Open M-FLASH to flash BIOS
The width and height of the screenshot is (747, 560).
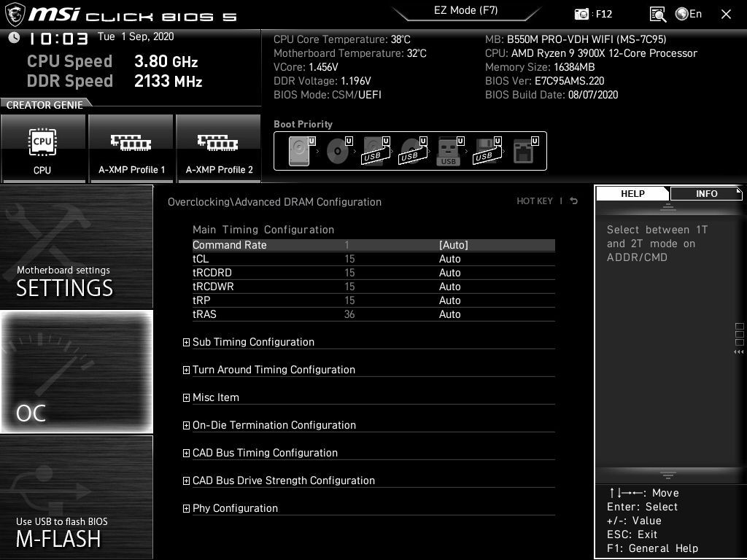(76, 497)
